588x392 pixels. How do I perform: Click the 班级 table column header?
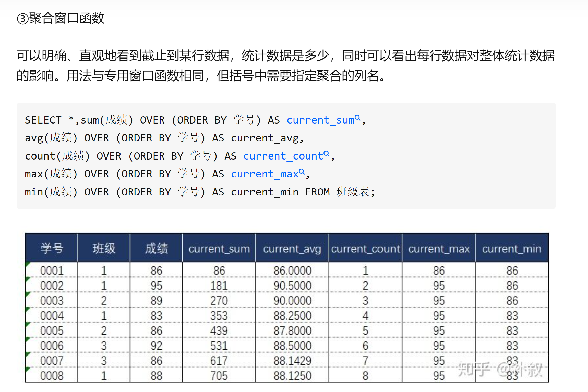click(x=104, y=248)
